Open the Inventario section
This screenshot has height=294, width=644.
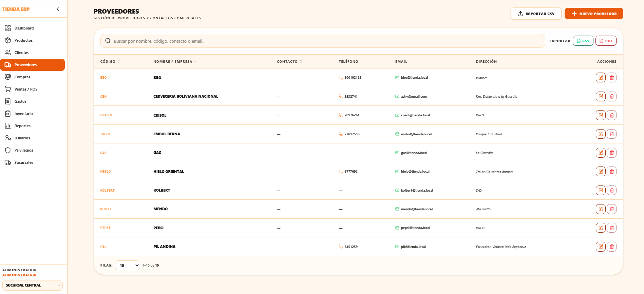point(33,114)
